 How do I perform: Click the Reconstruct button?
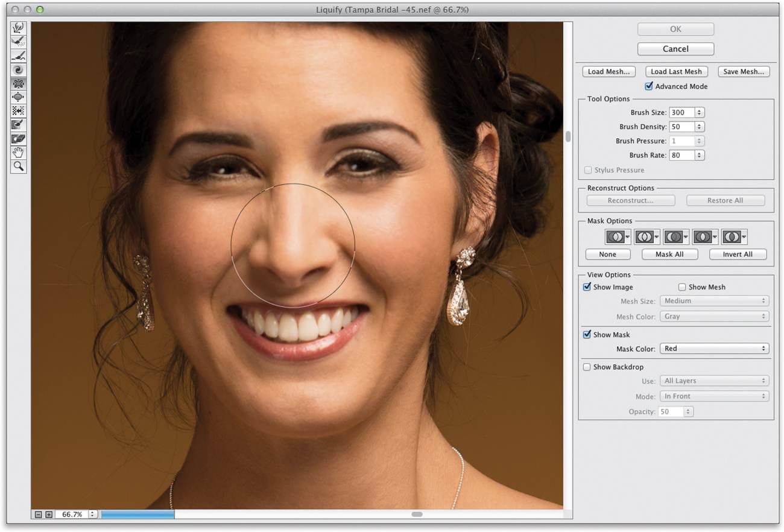(x=631, y=201)
